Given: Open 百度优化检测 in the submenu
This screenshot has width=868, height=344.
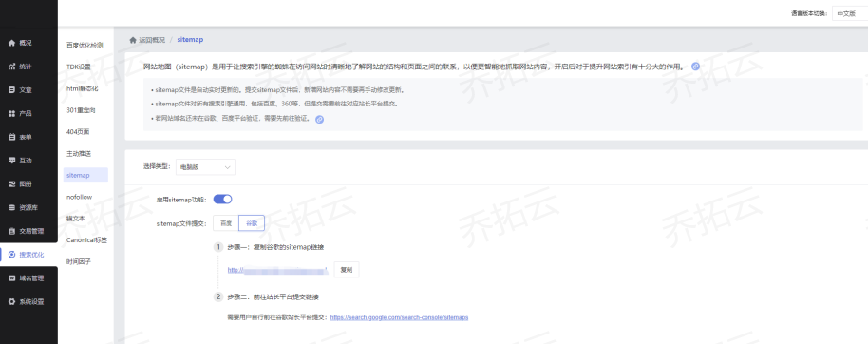Looking at the screenshot, I should 85,46.
